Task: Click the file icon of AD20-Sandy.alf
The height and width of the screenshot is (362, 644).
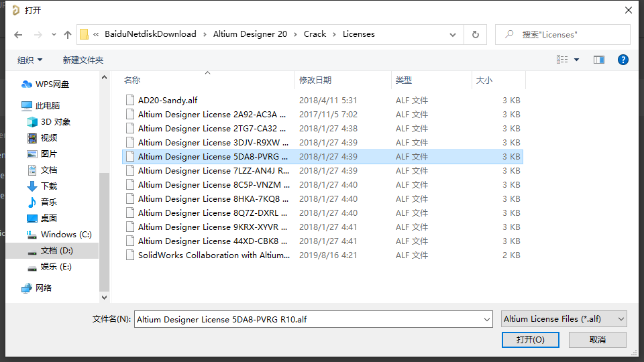Action: coord(130,100)
